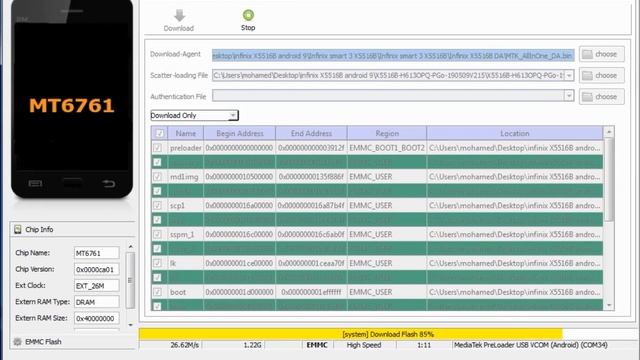Viewport: 640px width, 360px height.
Task: Click EMMC_BOOT1_BOOT2 region cell
Action: [x=387, y=148]
